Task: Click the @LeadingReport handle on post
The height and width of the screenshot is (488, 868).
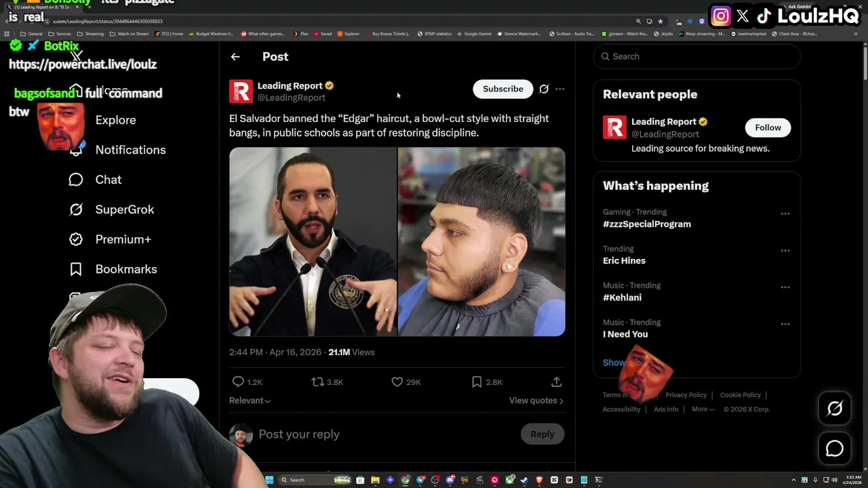Action: (291, 98)
